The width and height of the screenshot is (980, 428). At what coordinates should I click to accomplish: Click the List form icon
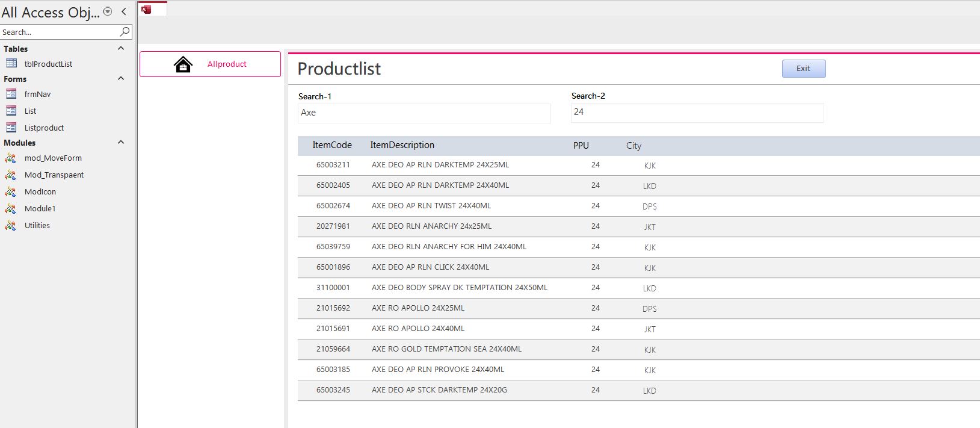pos(11,111)
